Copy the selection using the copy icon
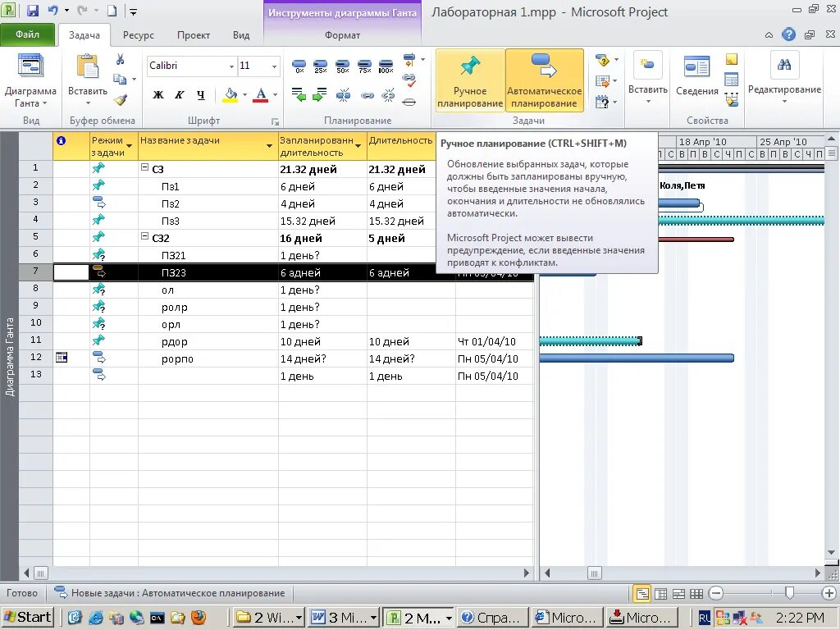The width and height of the screenshot is (840, 630). pos(120,79)
